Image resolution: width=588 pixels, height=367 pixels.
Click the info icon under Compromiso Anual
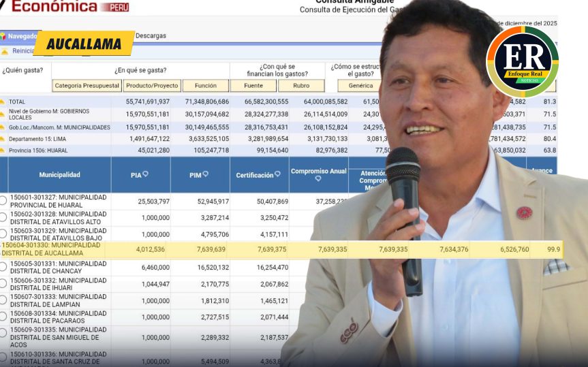(318, 179)
